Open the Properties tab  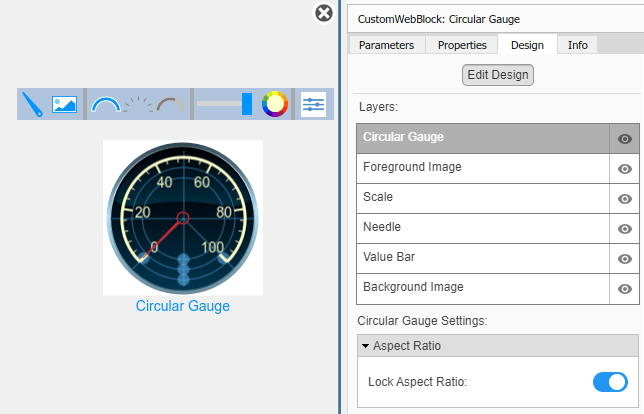(462, 45)
